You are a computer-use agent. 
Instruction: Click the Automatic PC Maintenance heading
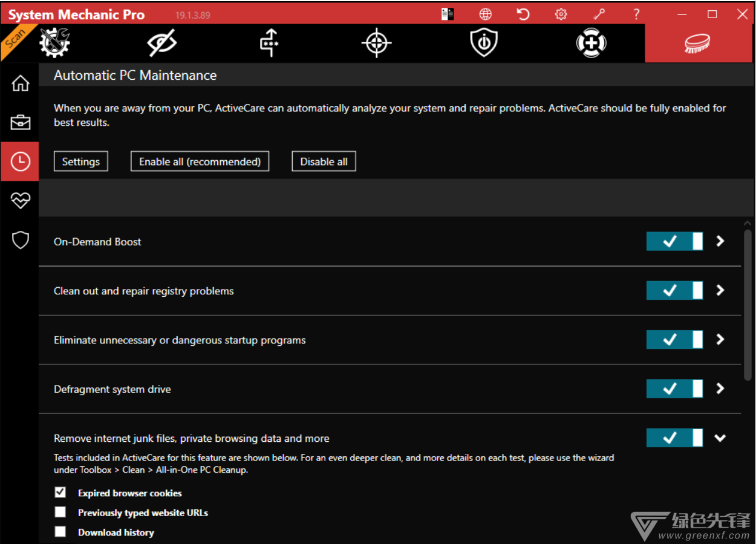pos(135,76)
